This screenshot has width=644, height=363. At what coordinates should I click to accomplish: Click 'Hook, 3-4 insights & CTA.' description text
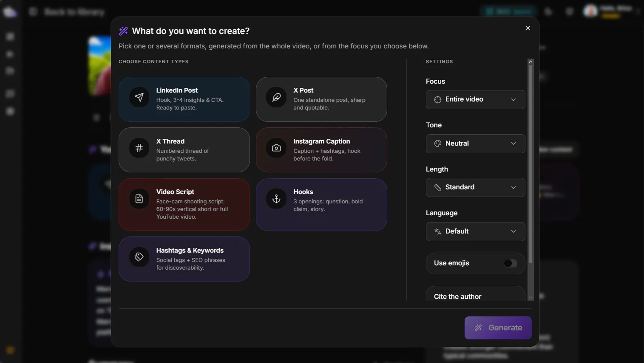(x=190, y=100)
